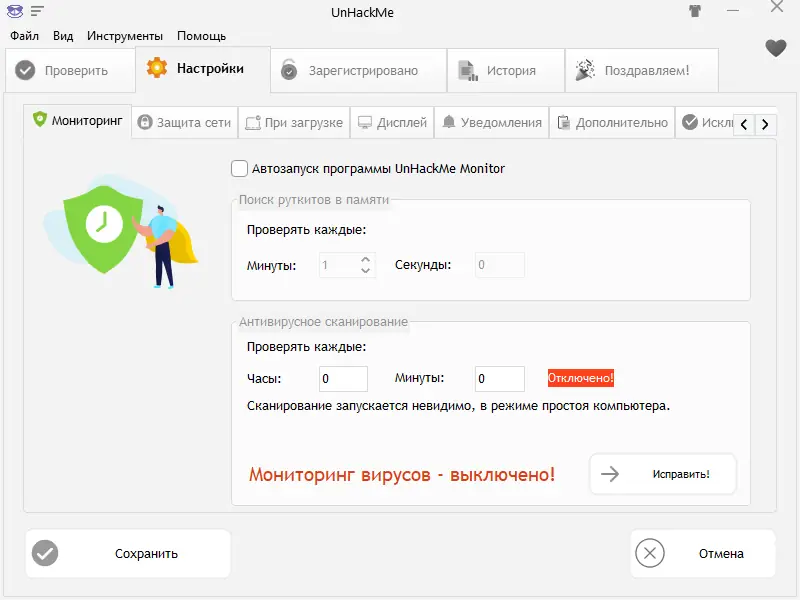
Task: Click the gear icon on Настройки tab
Action: click(157, 70)
